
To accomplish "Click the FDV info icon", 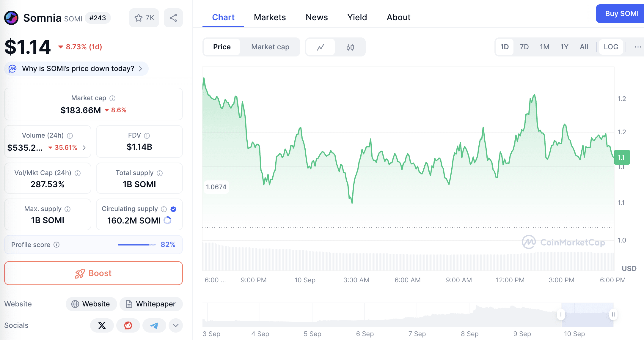I will [x=147, y=136].
